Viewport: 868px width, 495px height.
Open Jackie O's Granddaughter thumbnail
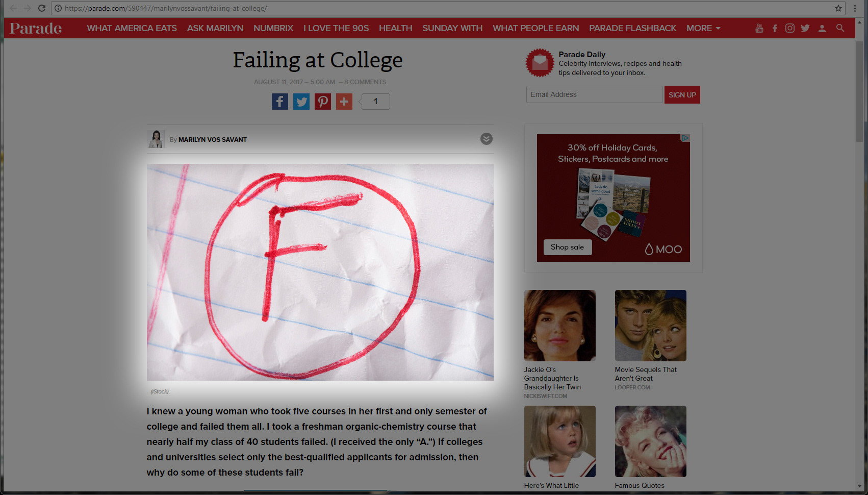point(559,326)
